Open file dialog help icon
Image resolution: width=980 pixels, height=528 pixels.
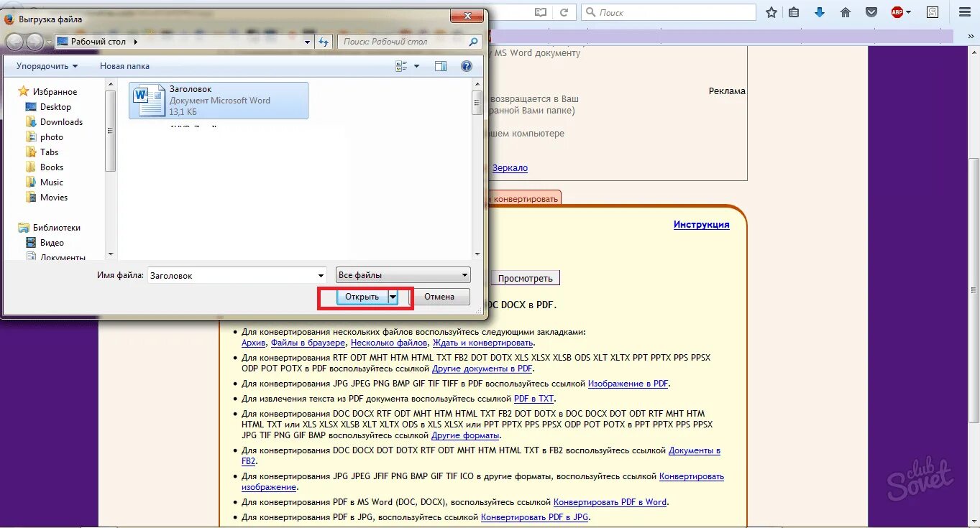(467, 66)
